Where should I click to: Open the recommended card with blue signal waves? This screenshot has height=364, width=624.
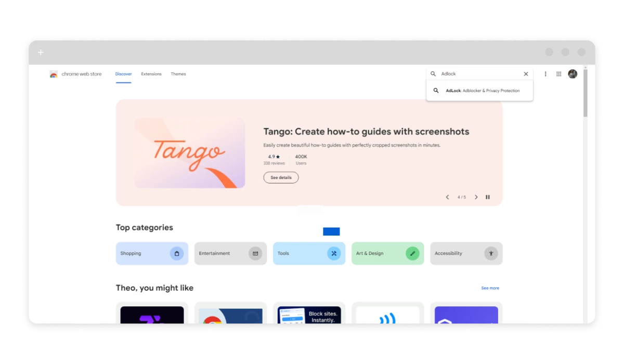tap(387, 313)
